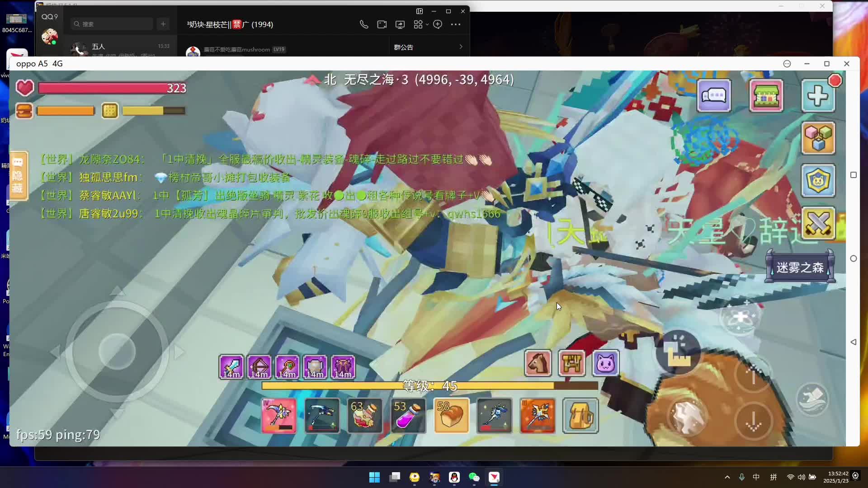Summon the horse mount icon

tap(538, 363)
